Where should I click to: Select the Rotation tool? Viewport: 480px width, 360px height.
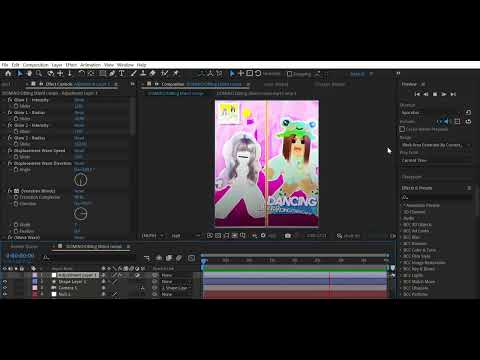tap(82, 74)
